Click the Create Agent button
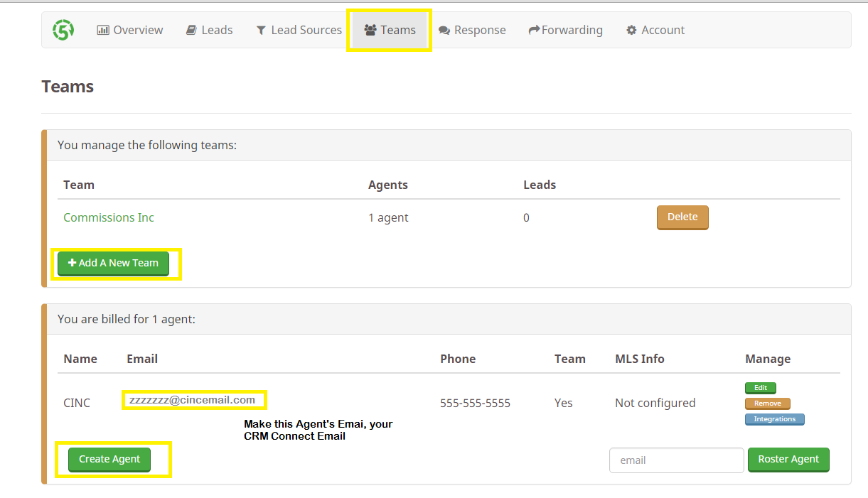This screenshot has height=498, width=868. tap(109, 460)
